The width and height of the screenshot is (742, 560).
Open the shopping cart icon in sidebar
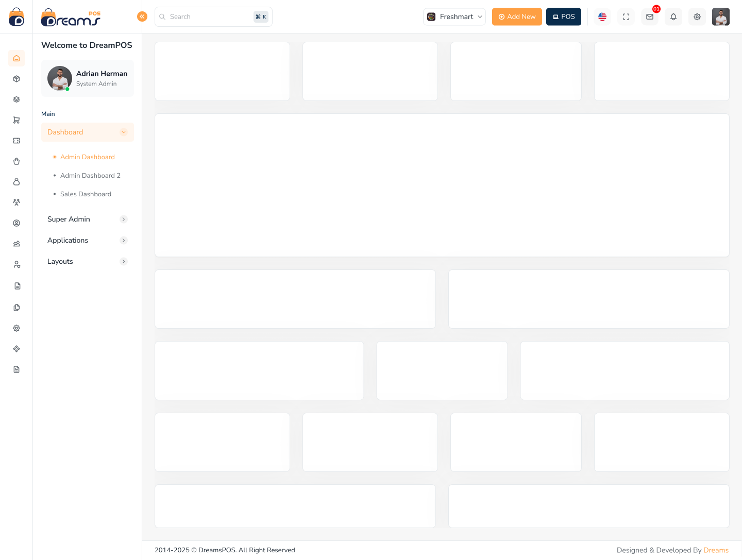coord(16,120)
